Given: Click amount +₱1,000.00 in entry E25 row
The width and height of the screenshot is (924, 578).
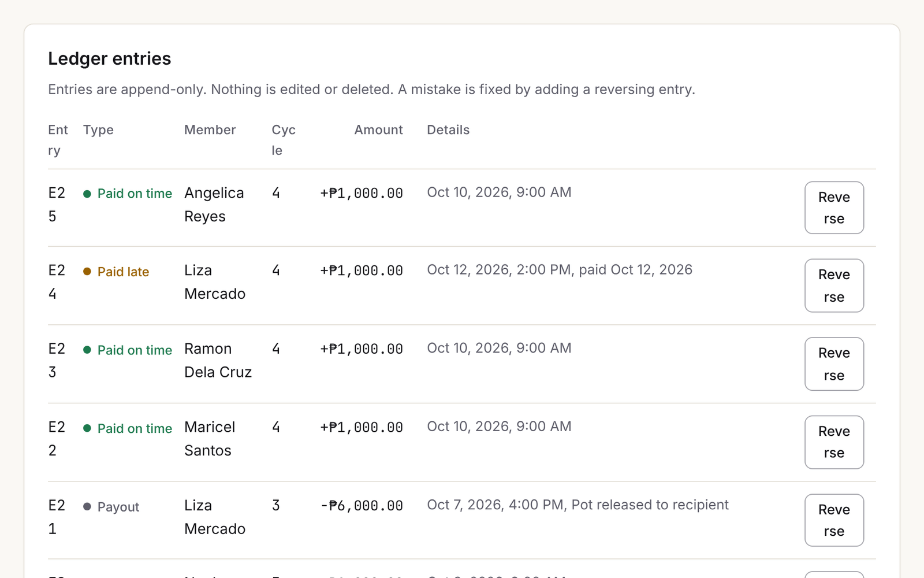Looking at the screenshot, I should coord(362,193).
